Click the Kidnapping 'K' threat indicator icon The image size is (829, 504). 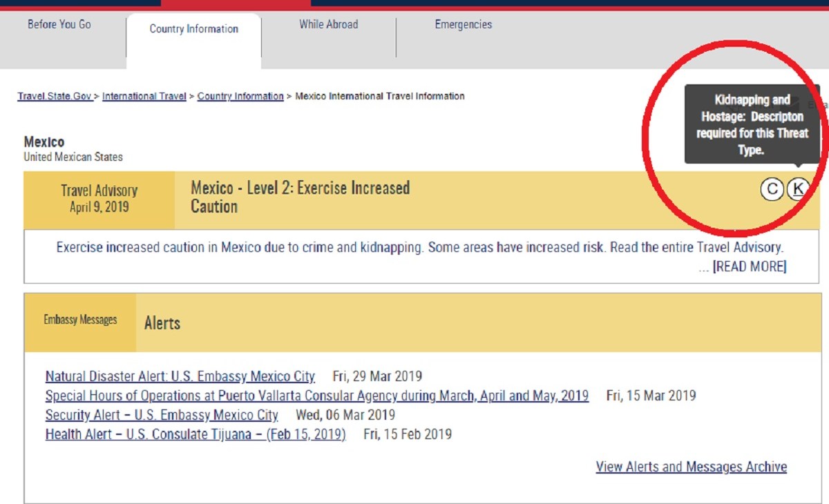pyautogui.click(x=798, y=188)
